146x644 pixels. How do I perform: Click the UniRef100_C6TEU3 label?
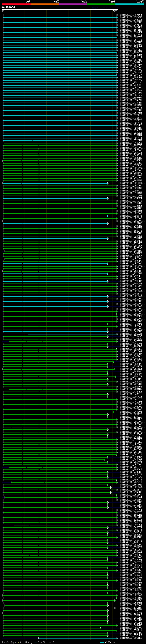(131, 22)
